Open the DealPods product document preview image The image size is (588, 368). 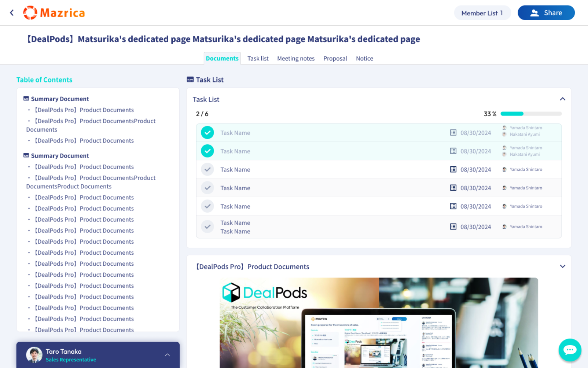pyautogui.click(x=379, y=323)
